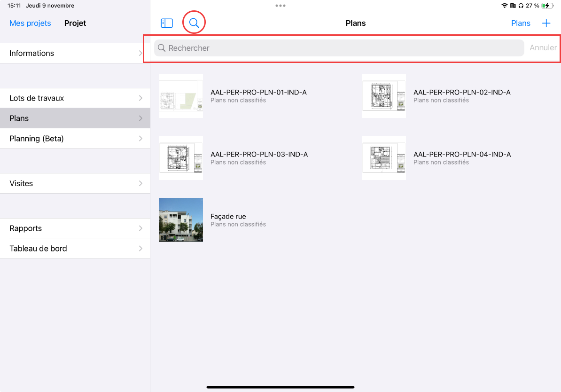The image size is (561, 392).
Task: Open Informations section
Action: [x=75, y=53]
